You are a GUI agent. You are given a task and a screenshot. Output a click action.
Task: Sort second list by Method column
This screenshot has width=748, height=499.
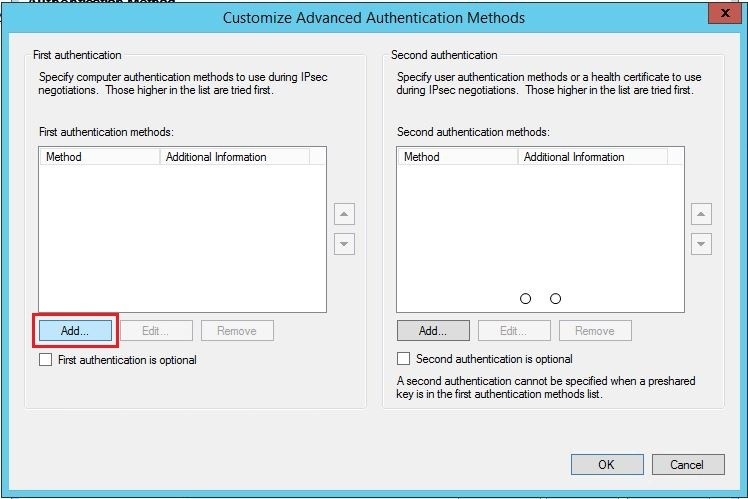point(457,156)
